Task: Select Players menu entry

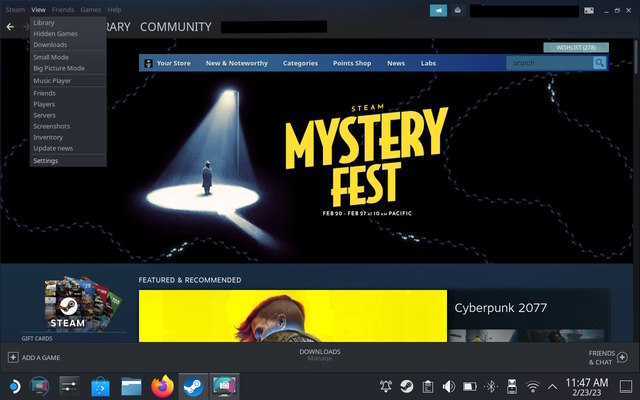Action: [x=44, y=104]
